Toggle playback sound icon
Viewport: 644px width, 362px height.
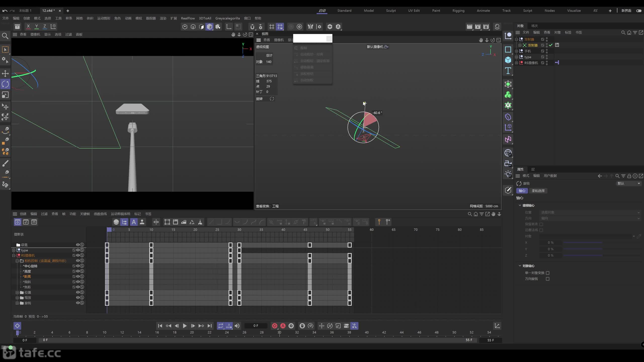click(237, 326)
